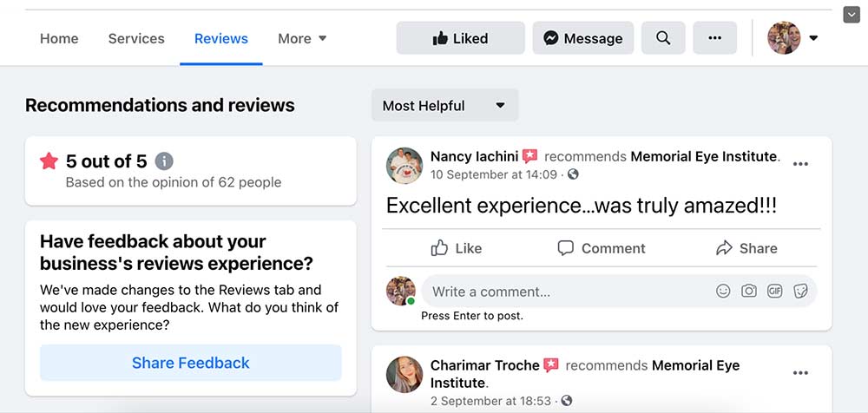Attach a photo using the camera icon
This screenshot has height=413, width=868.
(x=749, y=292)
